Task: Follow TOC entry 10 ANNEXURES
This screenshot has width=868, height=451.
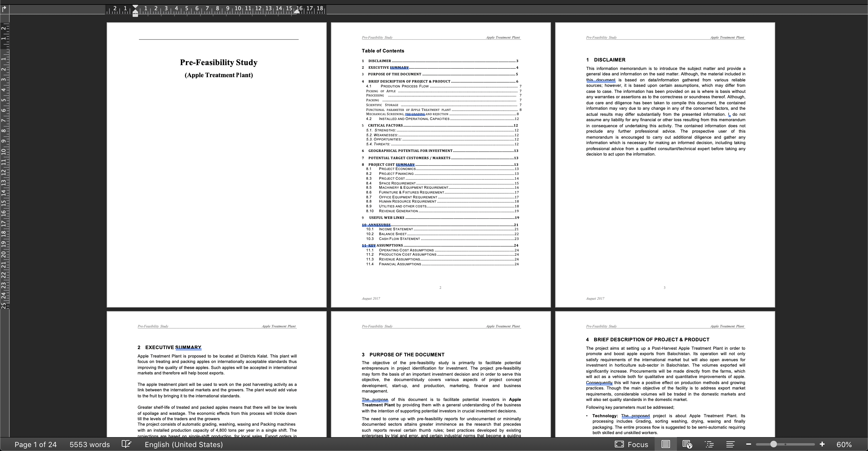Action: coord(440,225)
